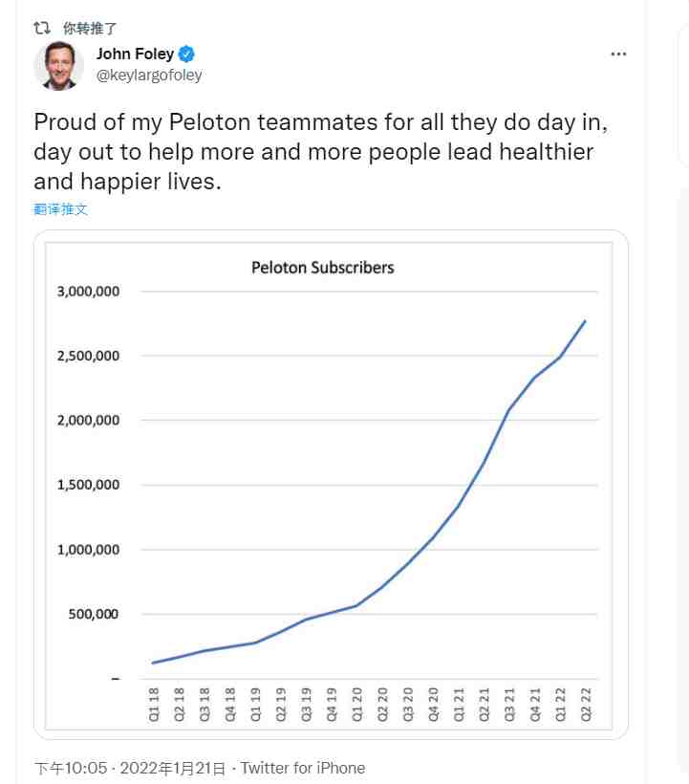
Task: Click the "Twitter for iPhone" source link
Action: [x=302, y=768]
